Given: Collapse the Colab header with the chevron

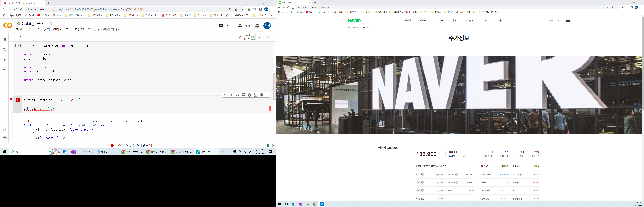Looking at the screenshot, I should tap(269, 37).
